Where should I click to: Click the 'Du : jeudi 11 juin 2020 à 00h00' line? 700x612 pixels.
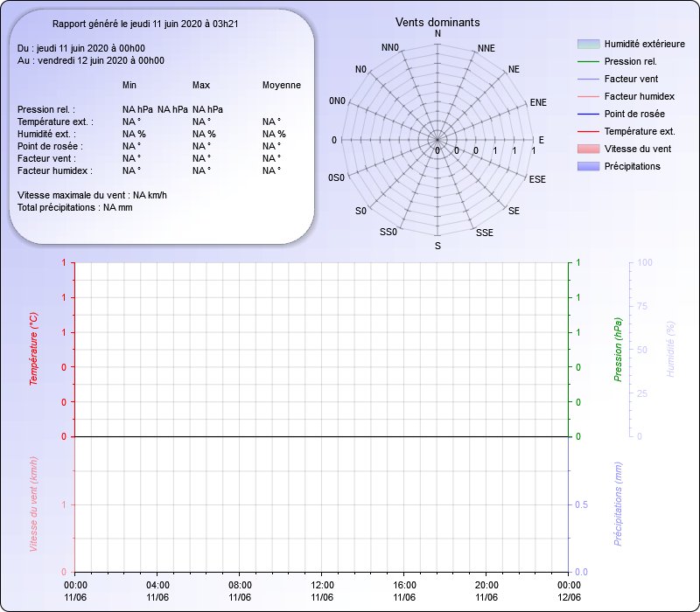click(81, 48)
